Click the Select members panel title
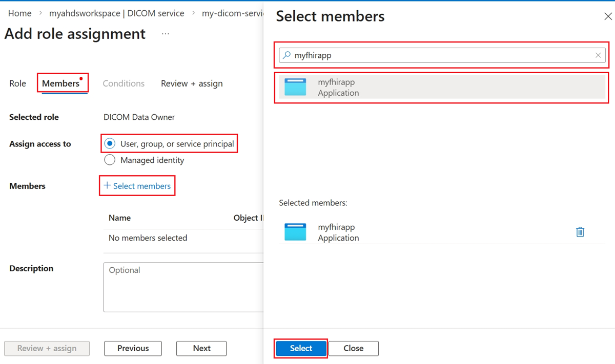Image resolution: width=615 pixels, height=364 pixels. pos(330,16)
